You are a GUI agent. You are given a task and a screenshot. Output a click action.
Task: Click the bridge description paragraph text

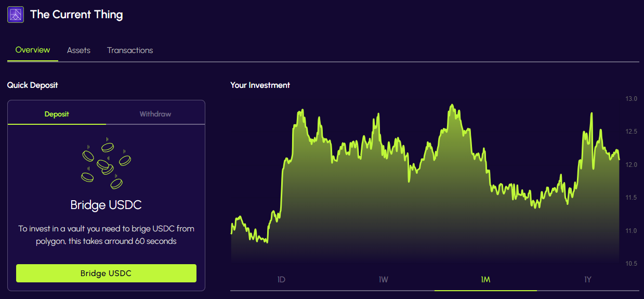106,235
